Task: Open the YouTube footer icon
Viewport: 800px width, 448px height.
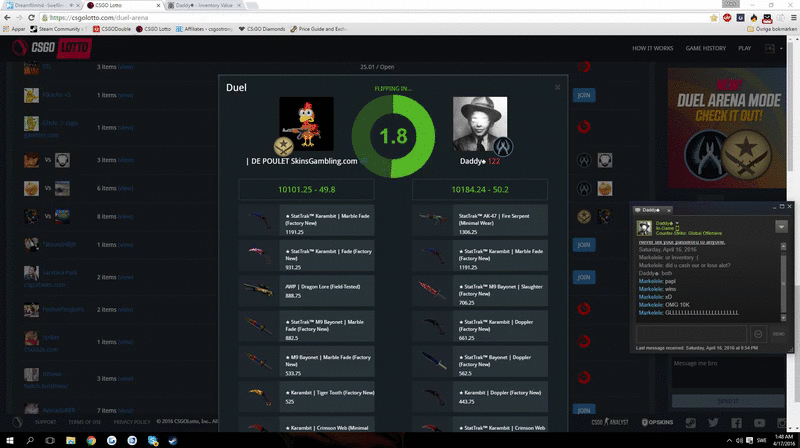Action: coord(759,422)
